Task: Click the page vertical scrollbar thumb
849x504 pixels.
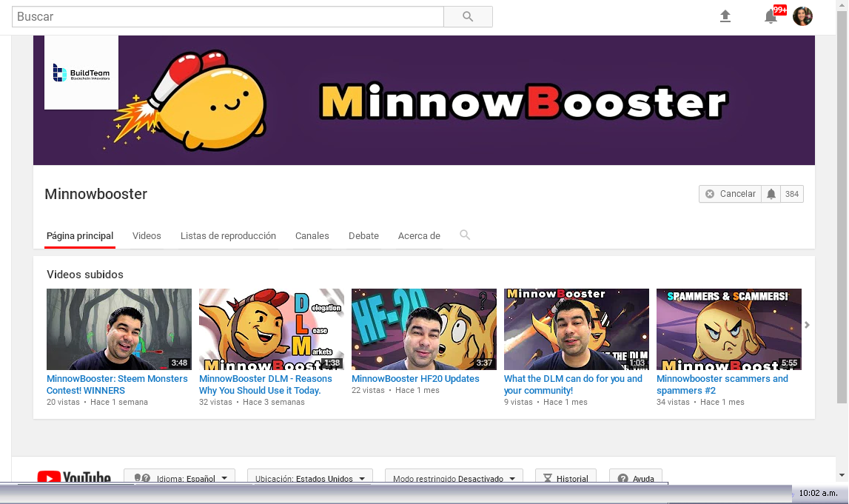Action: (x=842, y=209)
